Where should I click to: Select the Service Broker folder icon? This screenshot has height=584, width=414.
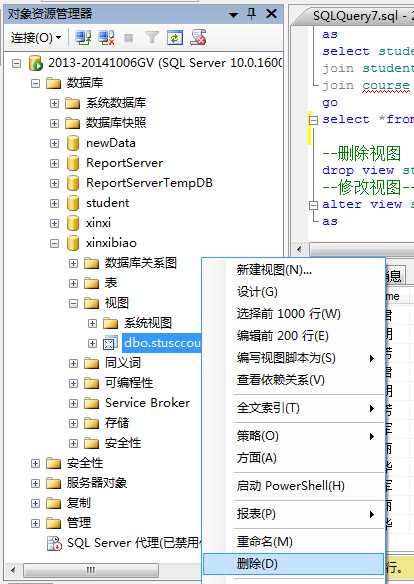click(x=92, y=403)
